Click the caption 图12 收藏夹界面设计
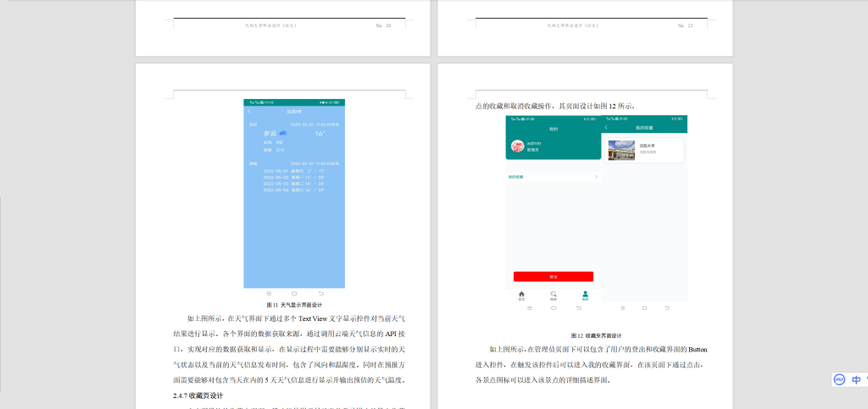Viewport: 868px width, 409px height. click(596, 335)
